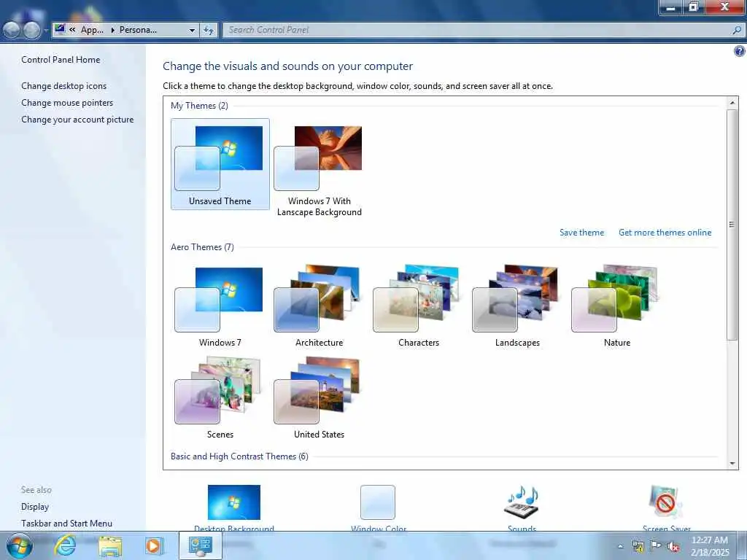Click the search magnifier icon

tap(737, 30)
